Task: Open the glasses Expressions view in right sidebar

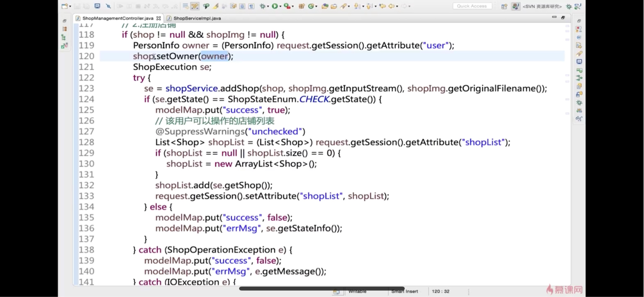Action: [579, 119]
